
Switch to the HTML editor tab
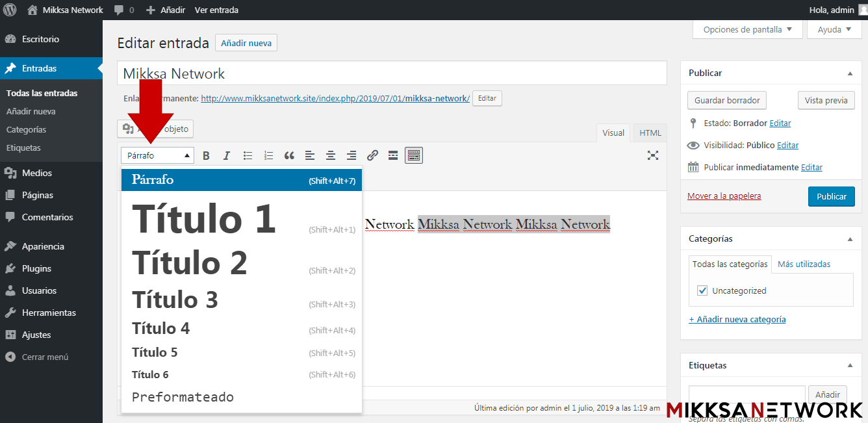650,133
